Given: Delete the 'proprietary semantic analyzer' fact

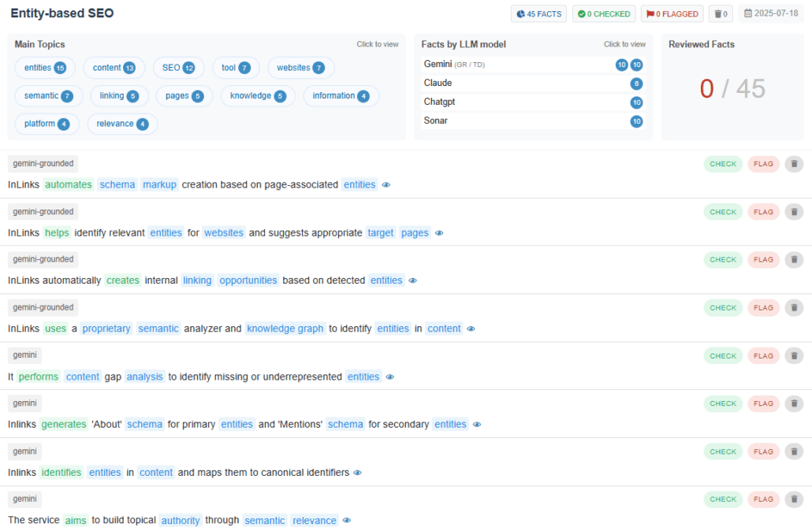Looking at the screenshot, I should [x=794, y=307].
